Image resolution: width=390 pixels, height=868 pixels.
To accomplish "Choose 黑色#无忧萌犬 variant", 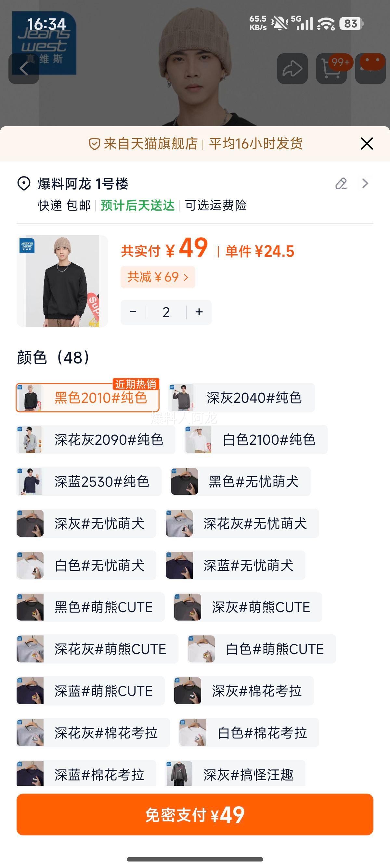I will (x=240, y=481).
